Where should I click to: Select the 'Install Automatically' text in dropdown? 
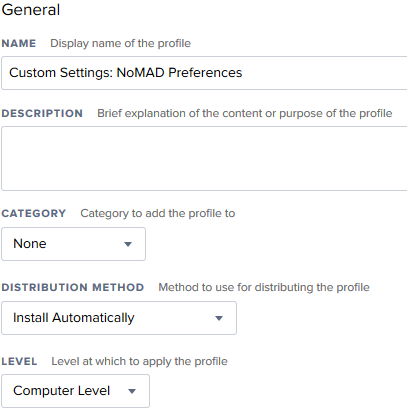[x=74, y=318]
